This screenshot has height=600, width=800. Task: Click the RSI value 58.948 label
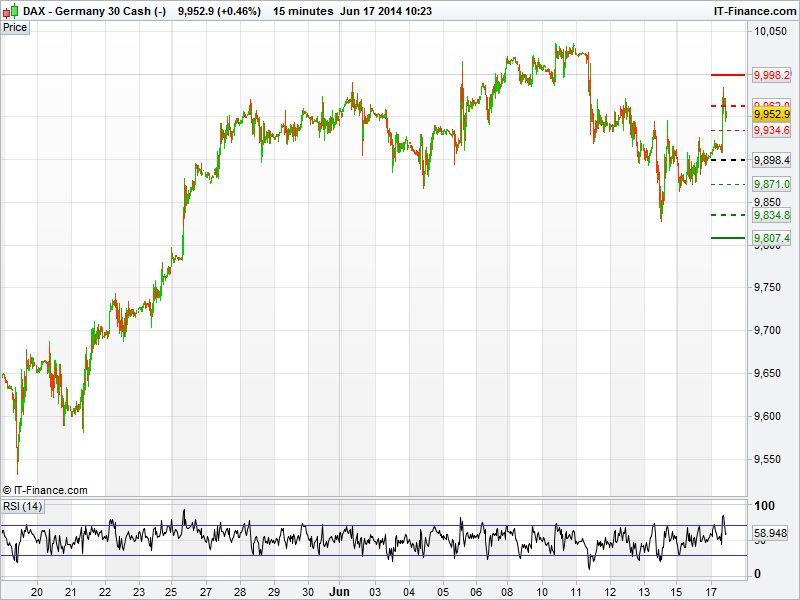[x=772, y=534]
